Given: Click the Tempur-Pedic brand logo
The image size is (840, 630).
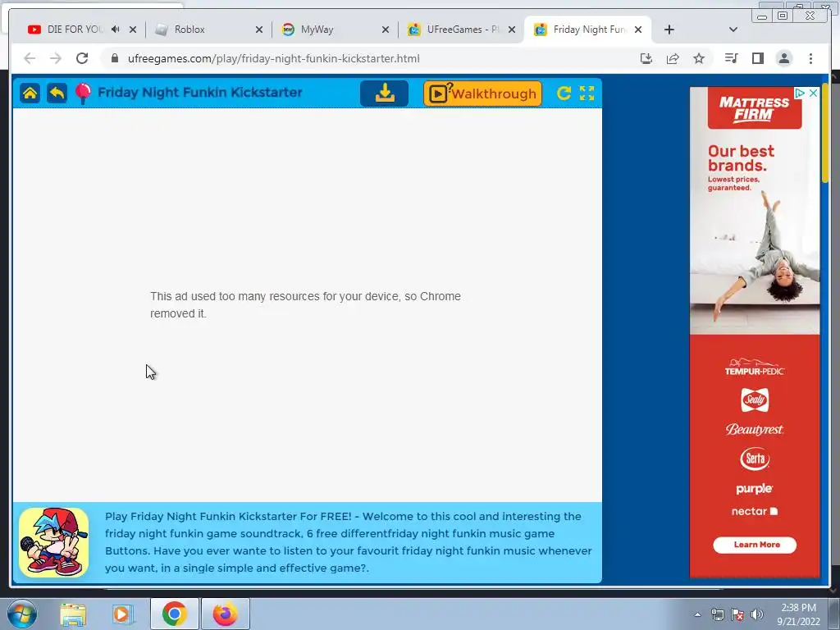Looking at the screenshot, I should (755, 367).
